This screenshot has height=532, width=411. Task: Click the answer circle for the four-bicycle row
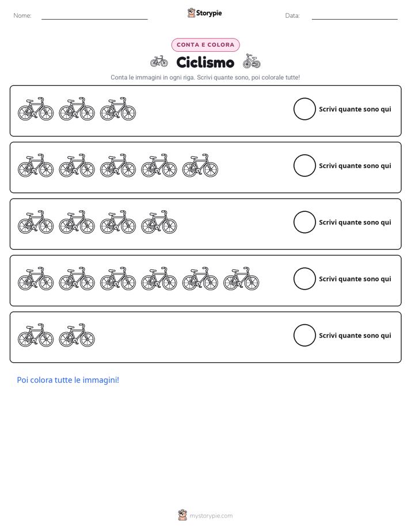305,222
